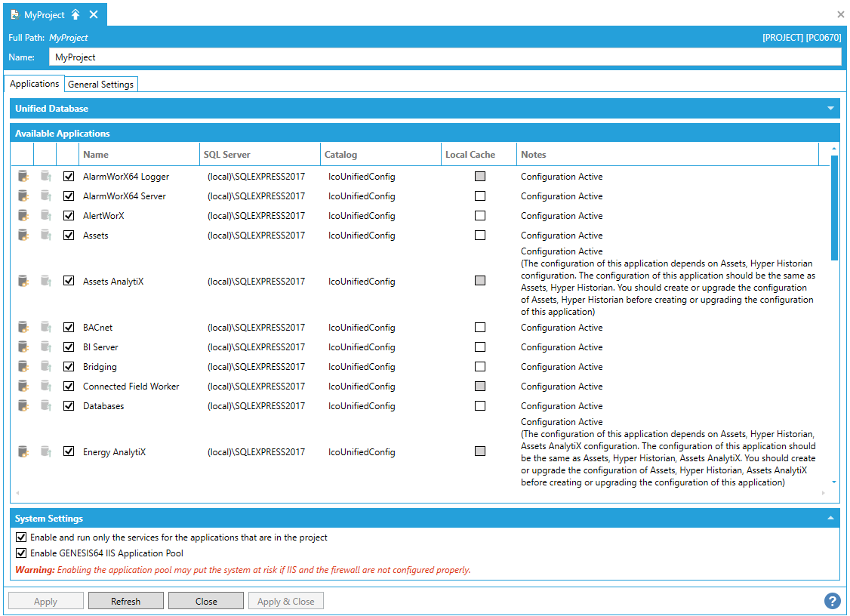The height and width of the screenshot is (616, 850).
Task: Close the MyProject tab with X
Action: (94, 14)
